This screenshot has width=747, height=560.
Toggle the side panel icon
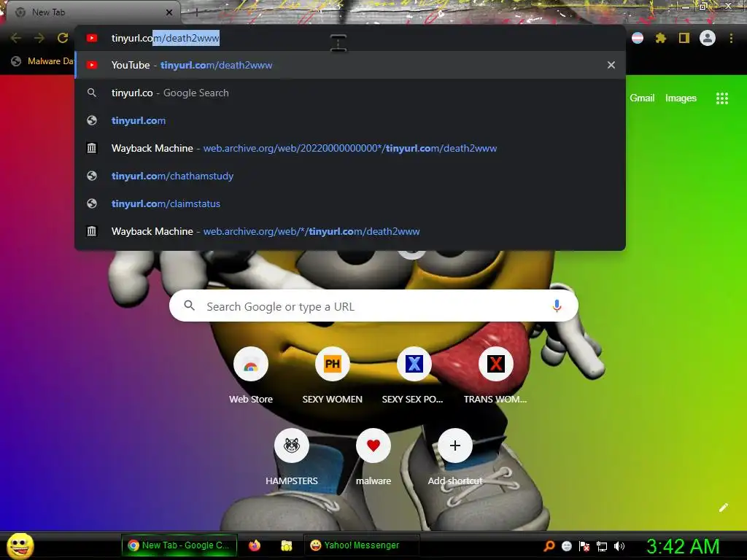684,38
